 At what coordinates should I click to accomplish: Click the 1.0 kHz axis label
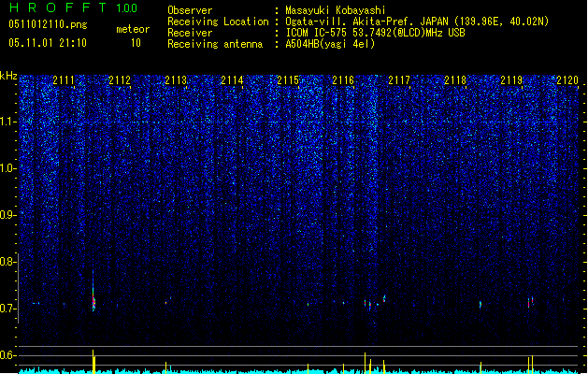(7, 168)
